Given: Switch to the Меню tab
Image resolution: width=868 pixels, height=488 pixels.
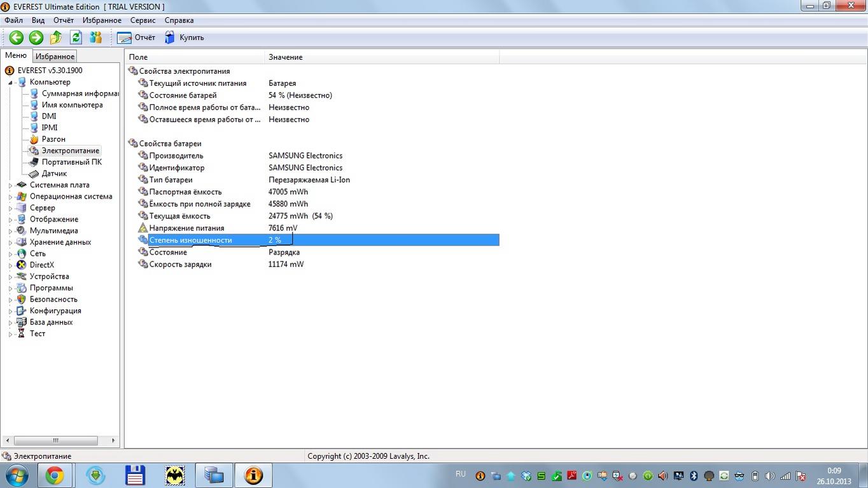Looking at the screenshot, I should coord(16,55).
